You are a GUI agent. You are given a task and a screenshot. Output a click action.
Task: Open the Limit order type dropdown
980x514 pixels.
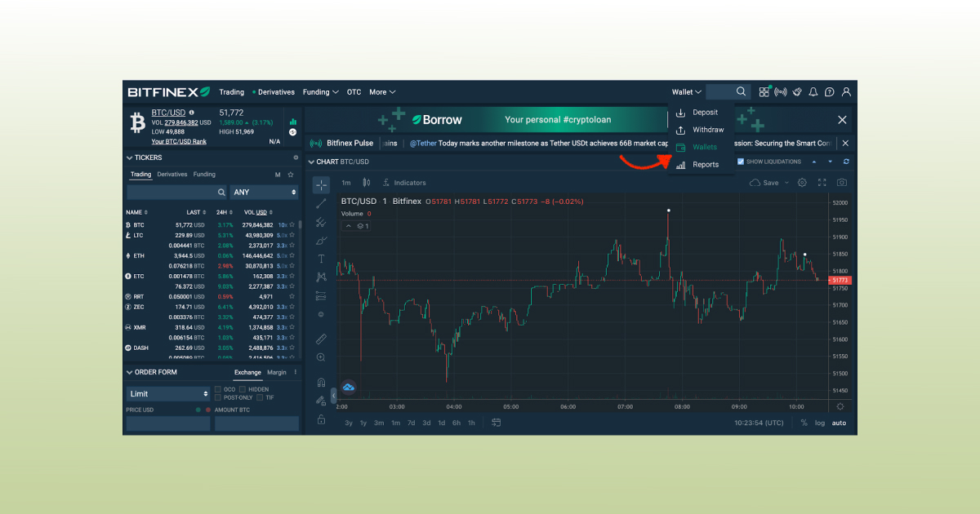pos(168,394)
